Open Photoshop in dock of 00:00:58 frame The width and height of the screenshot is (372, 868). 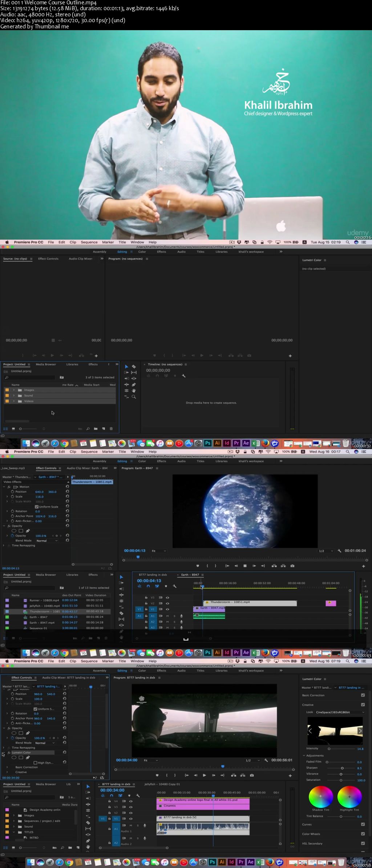[x=213, y=862]
